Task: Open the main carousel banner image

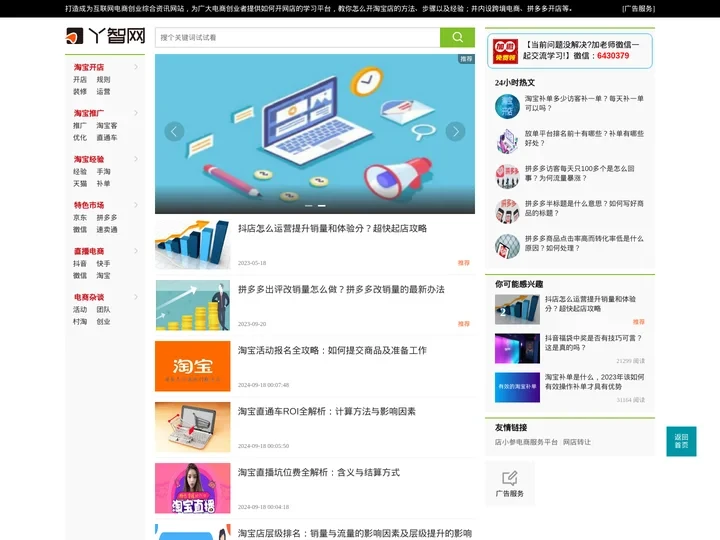Action: (x=315, y=134)
